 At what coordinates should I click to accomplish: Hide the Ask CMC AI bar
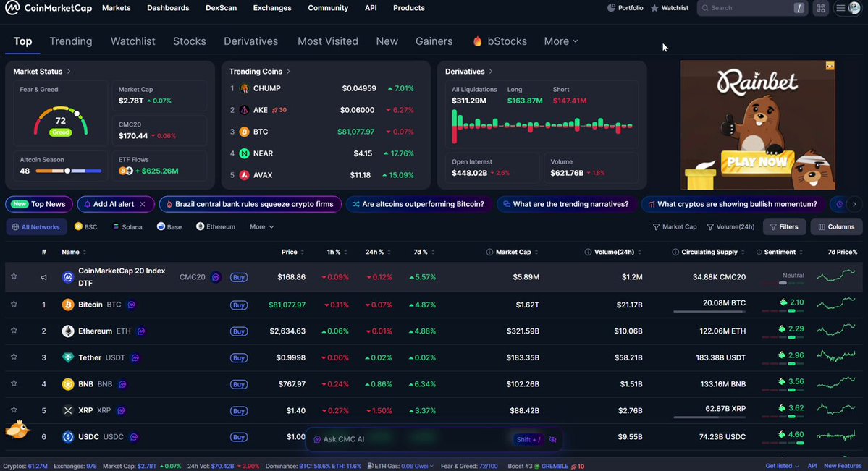point(552,439)
